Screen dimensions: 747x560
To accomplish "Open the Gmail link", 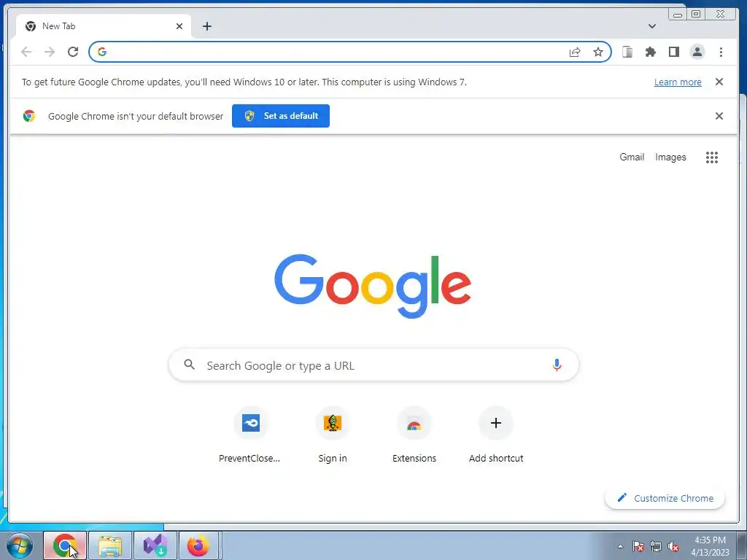I will 632,157.
